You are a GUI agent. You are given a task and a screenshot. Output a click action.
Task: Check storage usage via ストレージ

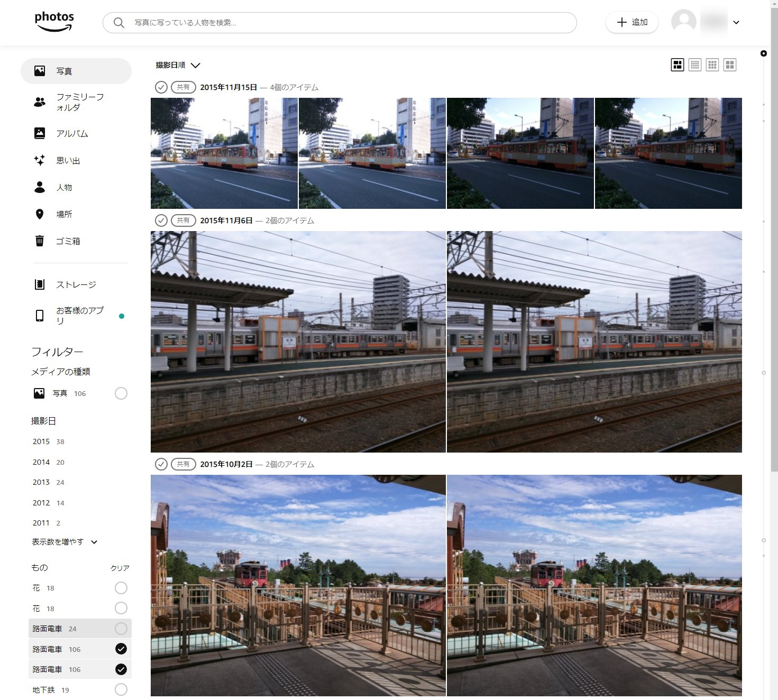point(76,284)
